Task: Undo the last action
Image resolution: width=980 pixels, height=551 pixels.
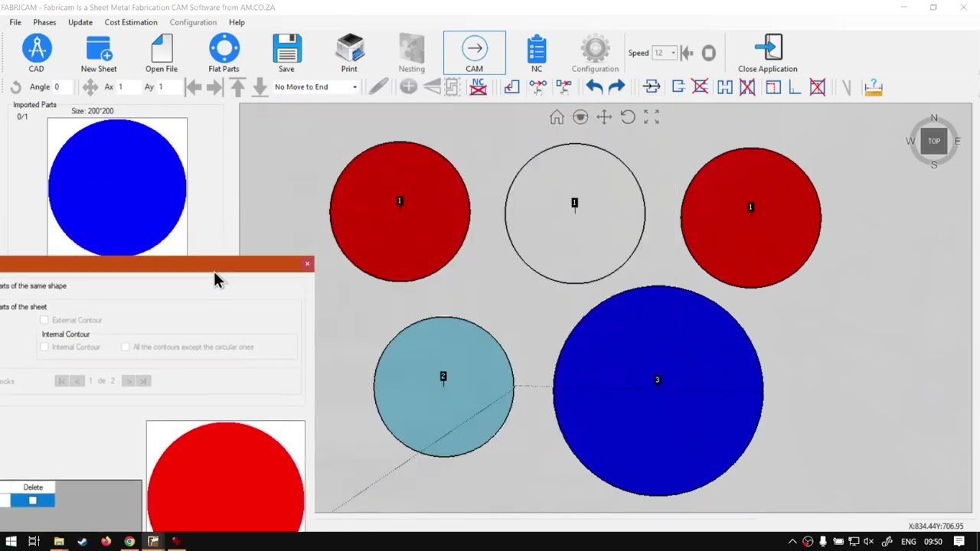Action: [594, 87]
